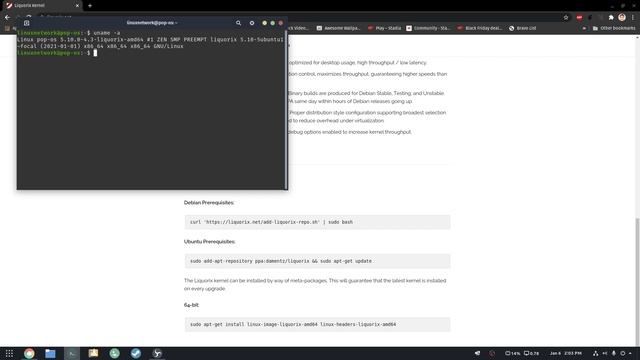The width and height of the screenshot is (640, 360).
Task: Open the Brave List bookmark
Action: click(522, 28)
